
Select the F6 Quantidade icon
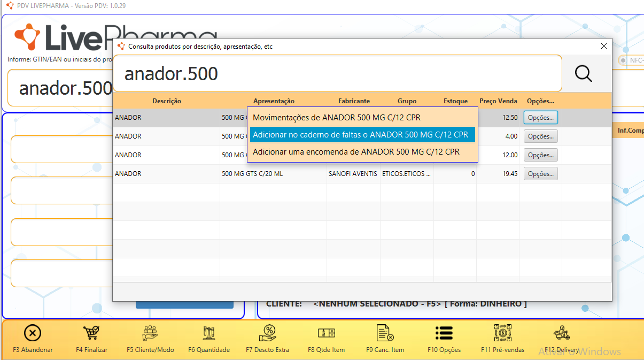pyautogui.click(x=209, y=333)
